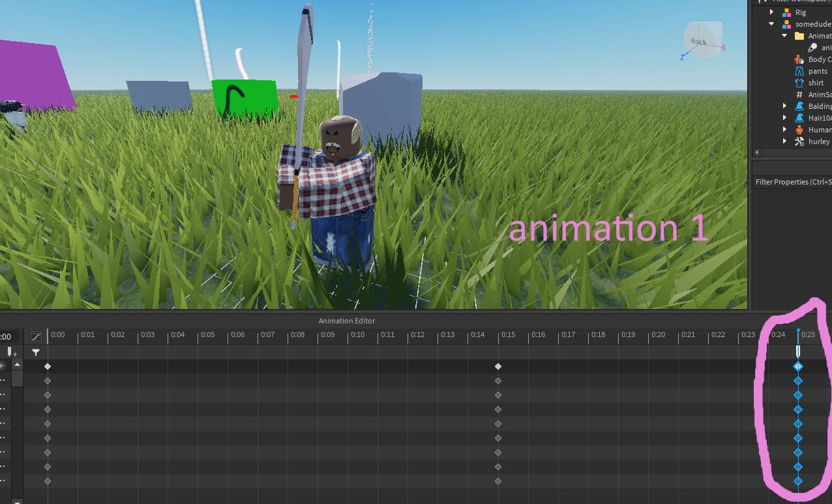Select the shirt icon in Explorer
Viewport: 832px width, 504px height.
pyautogui.click(x=799, y=82)
